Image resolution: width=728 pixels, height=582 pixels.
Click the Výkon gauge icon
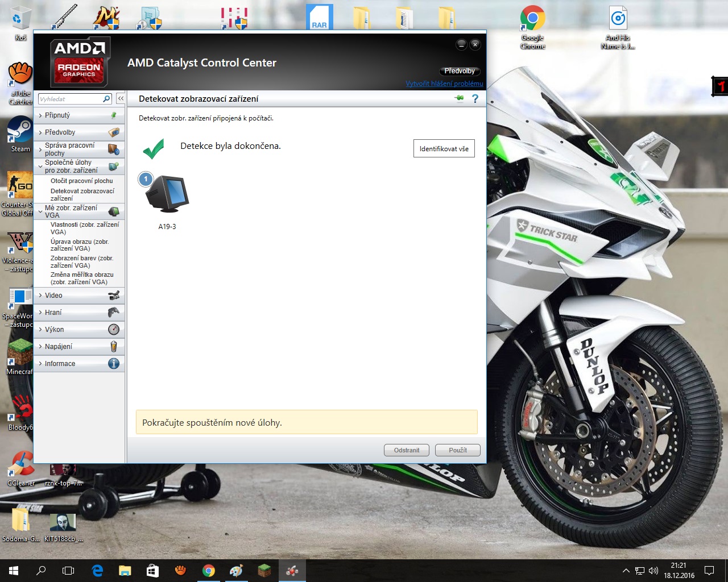(114, 330)
